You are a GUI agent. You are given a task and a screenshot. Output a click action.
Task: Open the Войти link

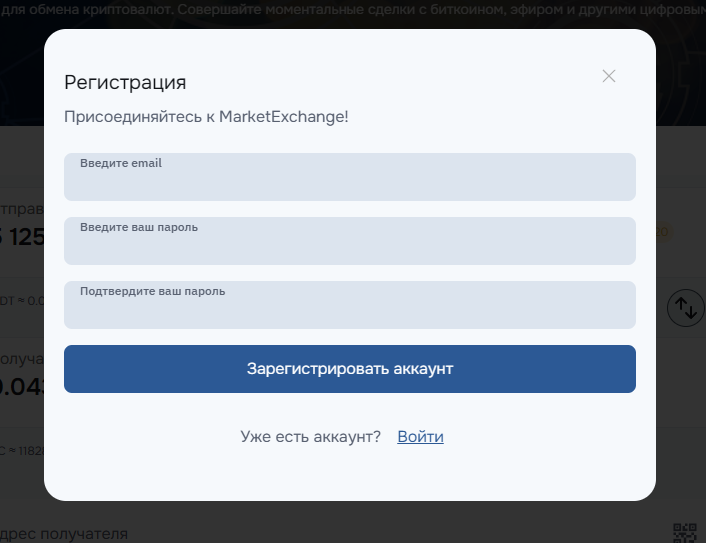[x=421, y=436]
